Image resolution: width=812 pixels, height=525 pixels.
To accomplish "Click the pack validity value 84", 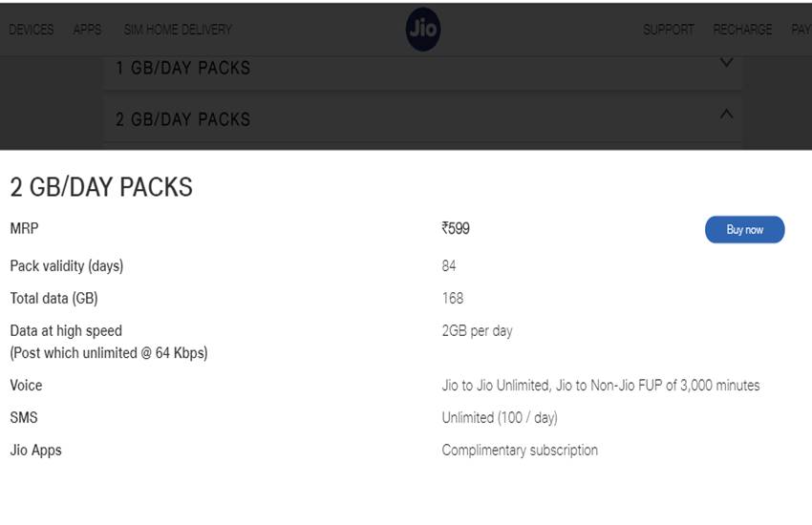I will pos(449,266).
